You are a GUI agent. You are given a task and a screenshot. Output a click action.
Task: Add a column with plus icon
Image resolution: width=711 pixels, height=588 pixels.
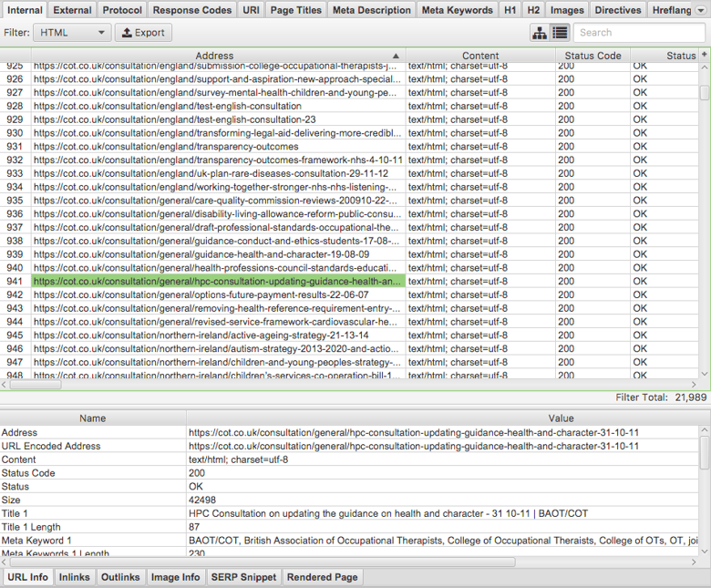[705, 55]
